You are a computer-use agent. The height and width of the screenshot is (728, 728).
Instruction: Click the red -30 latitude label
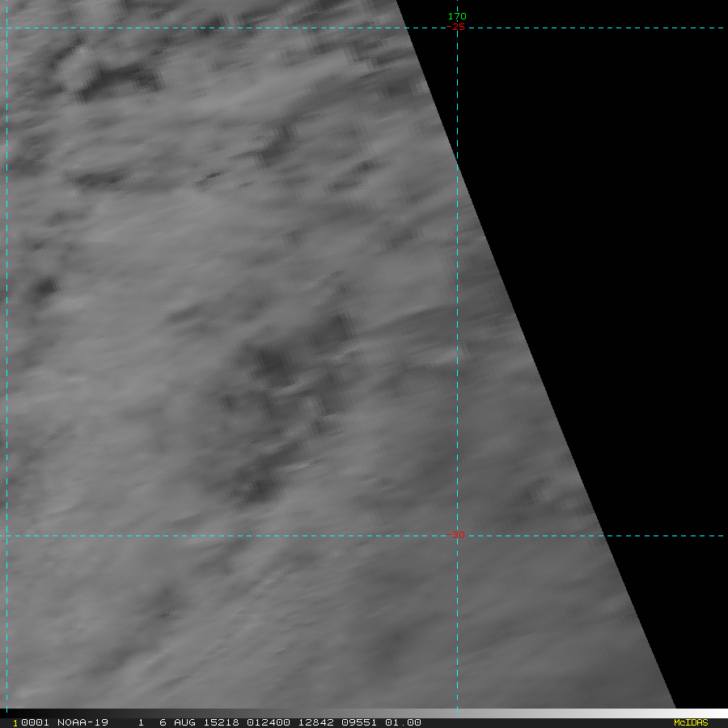[x=456, y=535]
